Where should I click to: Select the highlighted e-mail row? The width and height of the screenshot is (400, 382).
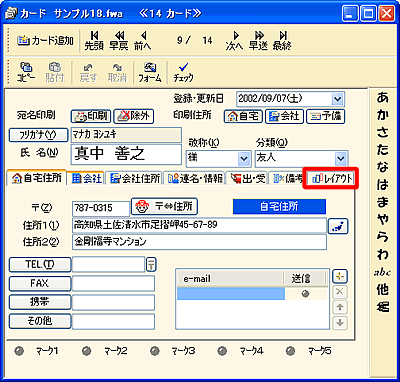point(231,294)
